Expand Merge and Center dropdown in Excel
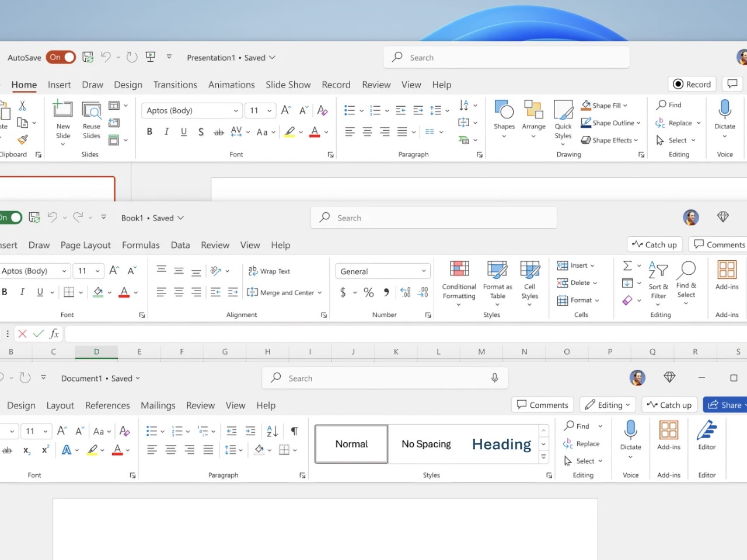The height and width of the screenshot is (560, 747). click(319, 293)
